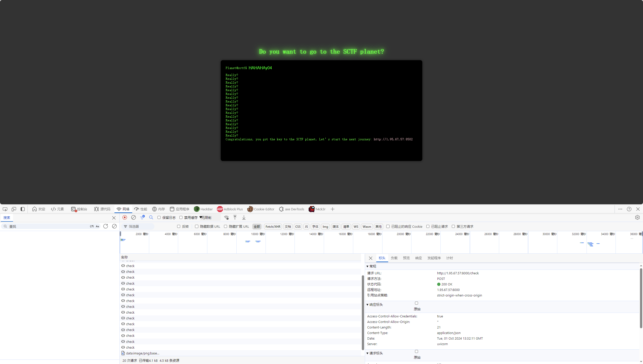Open the 控制台 console tab
The height and width of the screenshot is (364, 643).
[79, 209]
